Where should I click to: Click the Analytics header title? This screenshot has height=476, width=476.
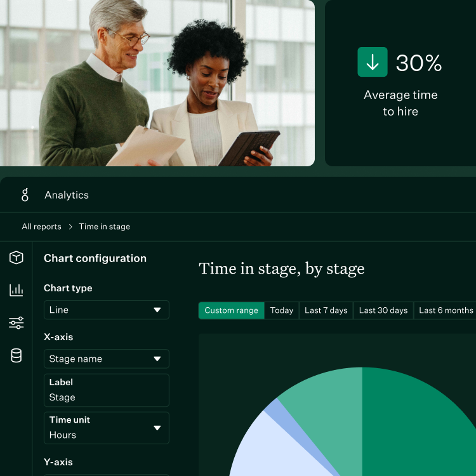click(x=67, y=195)
